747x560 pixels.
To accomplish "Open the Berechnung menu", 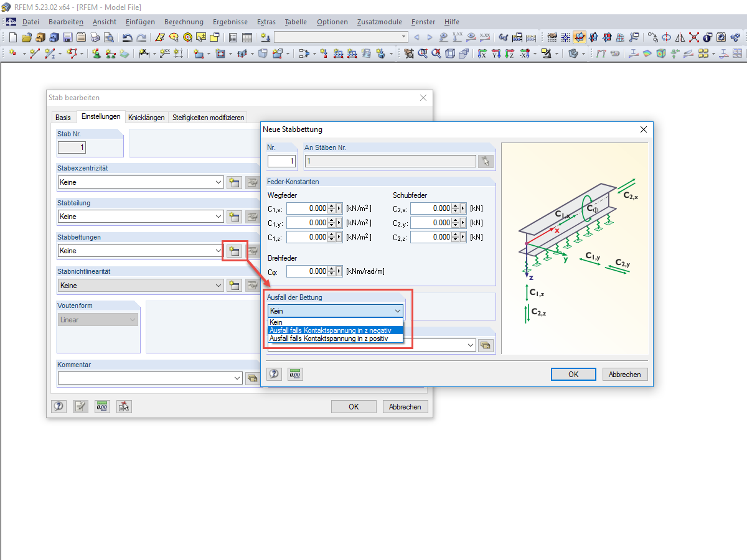I will click(x=184, y=22).
